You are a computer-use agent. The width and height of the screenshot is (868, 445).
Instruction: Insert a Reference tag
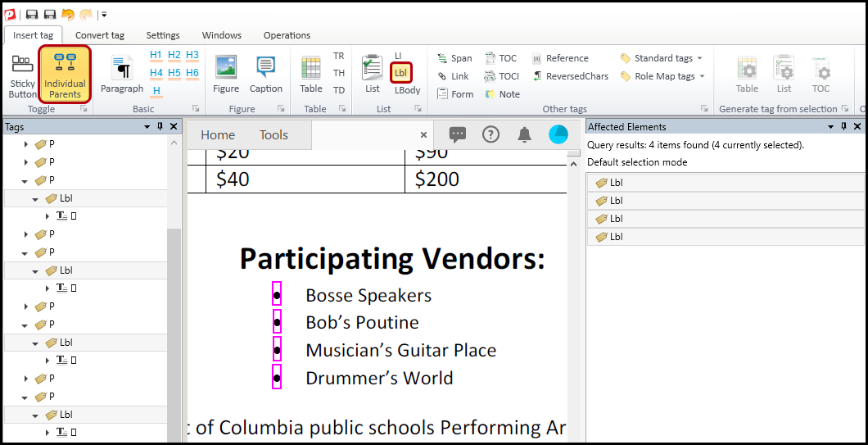560,58
